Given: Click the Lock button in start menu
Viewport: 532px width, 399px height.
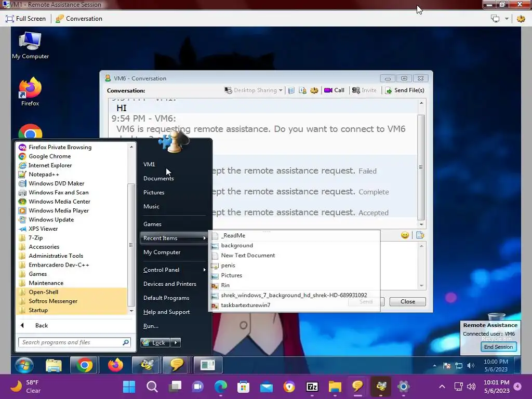Looking at the screenshot, I should [x=155, y=342].
